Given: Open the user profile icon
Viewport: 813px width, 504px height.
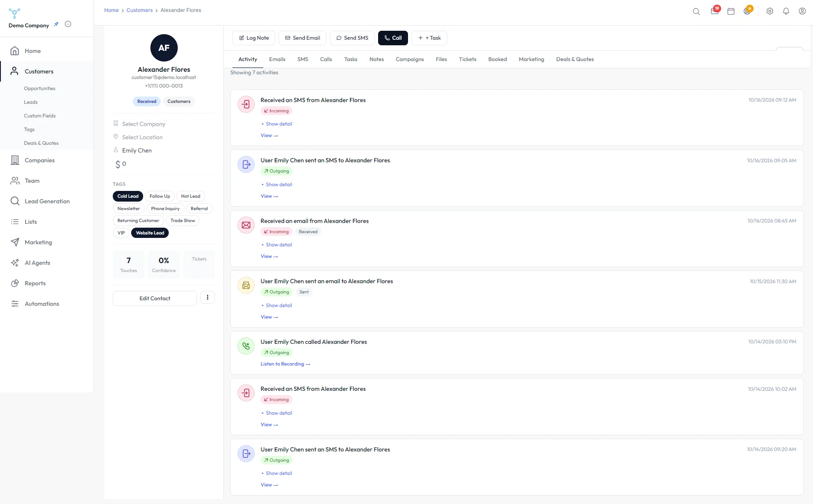Looking at the screenshot, I should (x=802, y=12).
